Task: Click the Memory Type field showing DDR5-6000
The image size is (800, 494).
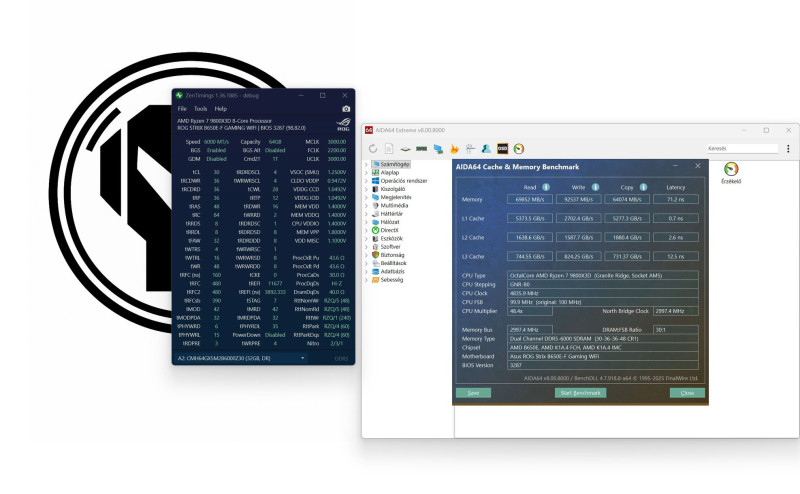Action: point(603,339)
